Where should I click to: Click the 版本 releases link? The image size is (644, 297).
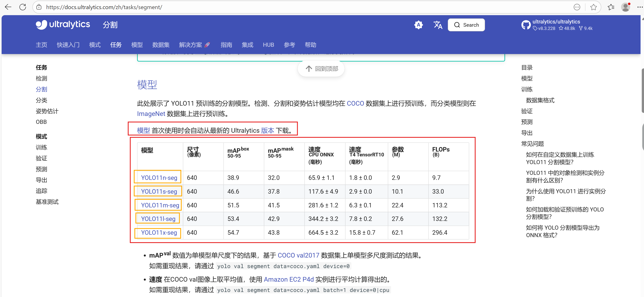point(268,131)
